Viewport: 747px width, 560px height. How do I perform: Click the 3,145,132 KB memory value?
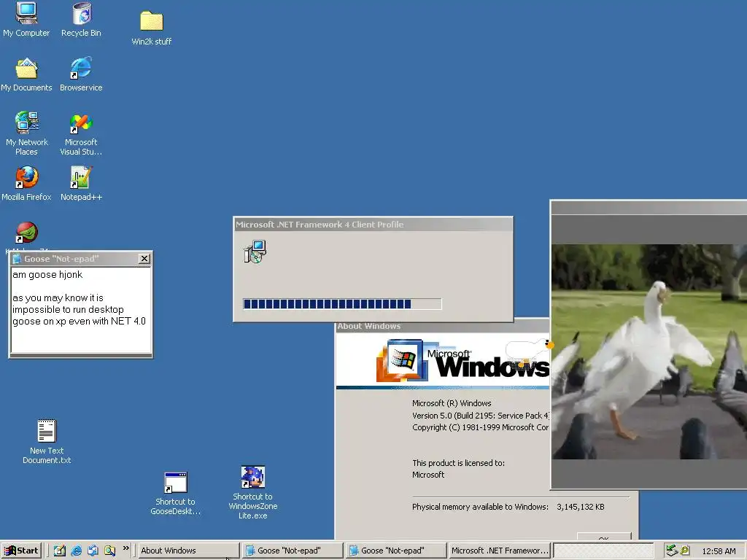click(x=580, y=507)
